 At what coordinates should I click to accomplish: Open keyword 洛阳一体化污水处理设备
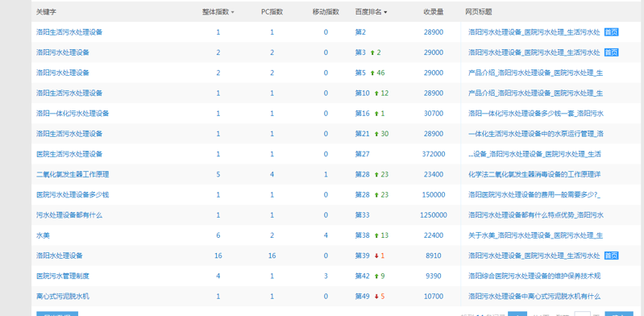coord(73,114)
